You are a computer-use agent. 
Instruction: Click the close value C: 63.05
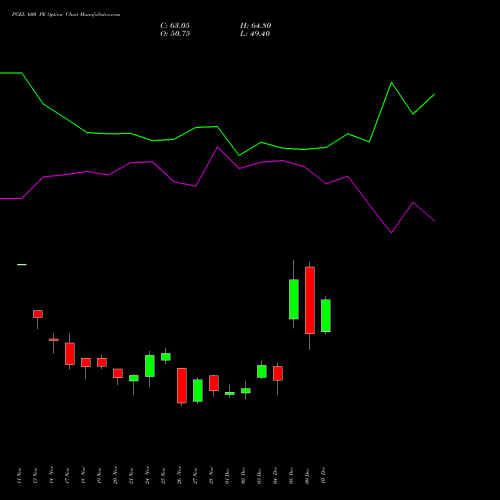tap(175, 26)
